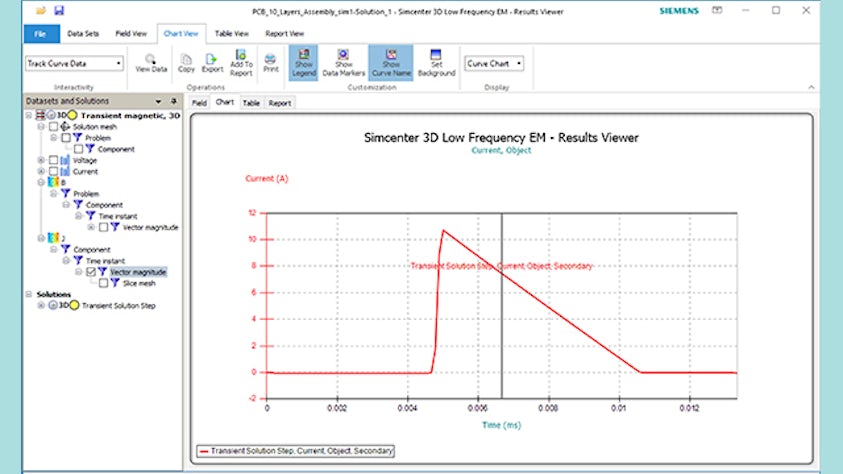Open the File menu
The height and width of the screenshot is (474, 843).
click(x=40, y=33)
